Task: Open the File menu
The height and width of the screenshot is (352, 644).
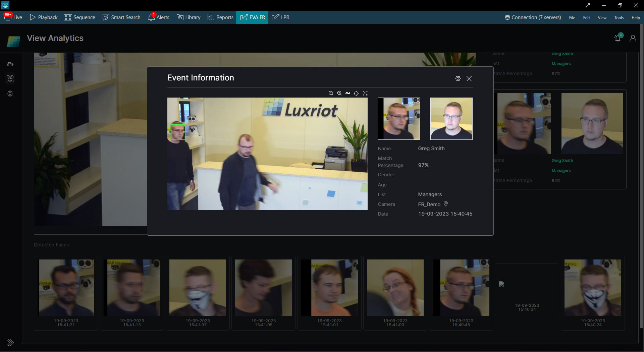Action: [572, 18]
